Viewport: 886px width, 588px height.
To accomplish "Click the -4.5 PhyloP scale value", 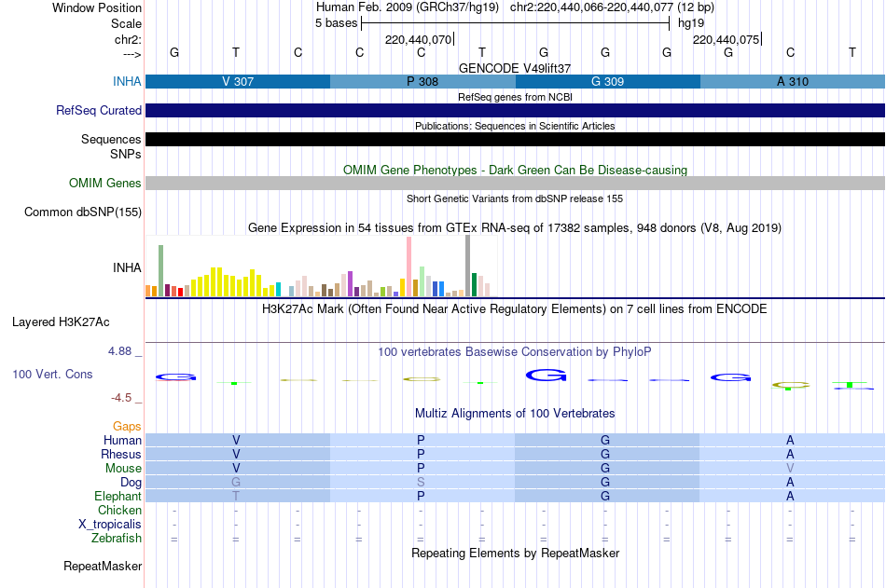I will click(121, 398).
